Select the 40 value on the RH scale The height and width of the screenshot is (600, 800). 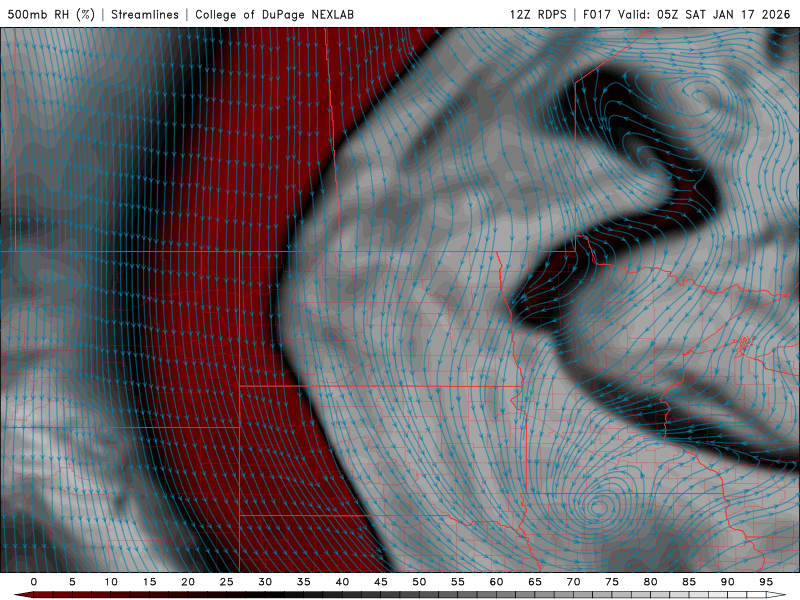[x=342, y=582]
